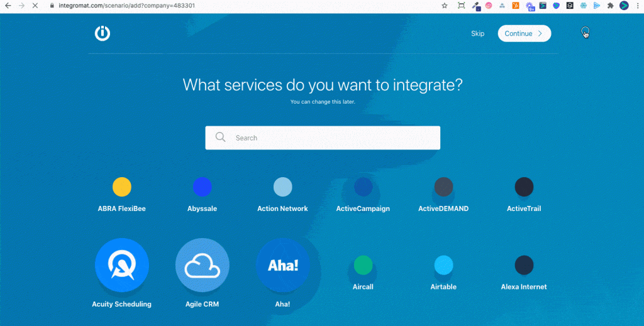This screenshot has height=326, width=644.
Task: Click the Aircall label
Action: click(363, 286)
